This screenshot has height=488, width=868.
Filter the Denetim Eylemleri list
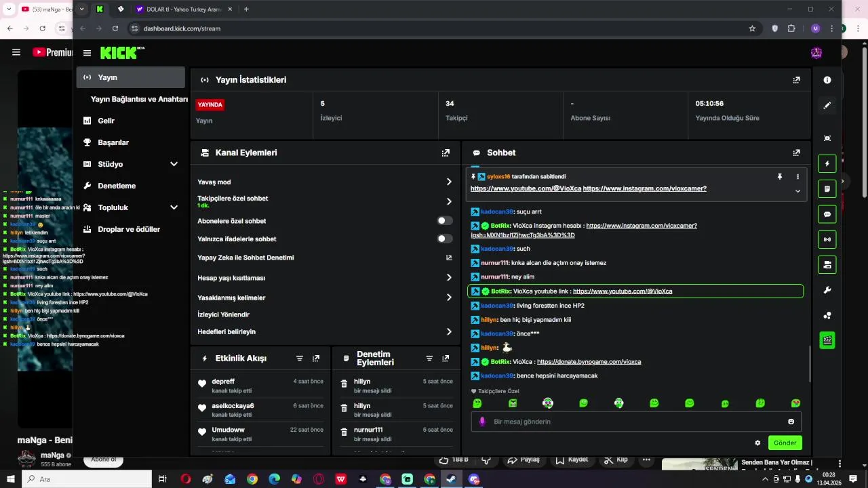coord(429,358)
